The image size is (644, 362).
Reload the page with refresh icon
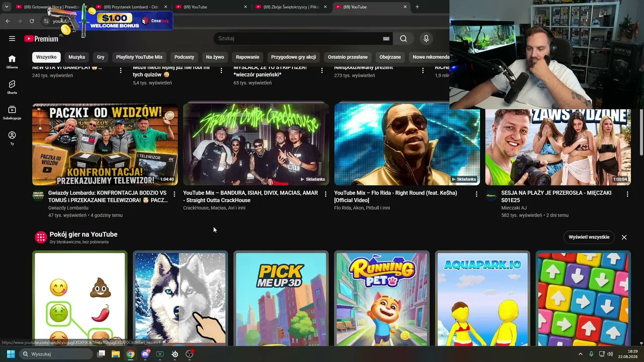coord(32,21)
